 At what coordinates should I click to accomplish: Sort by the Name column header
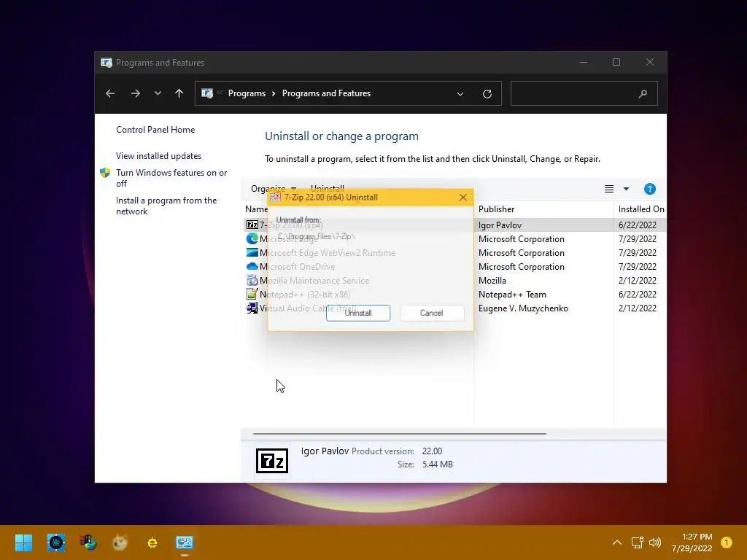click(x=256, y=209)
